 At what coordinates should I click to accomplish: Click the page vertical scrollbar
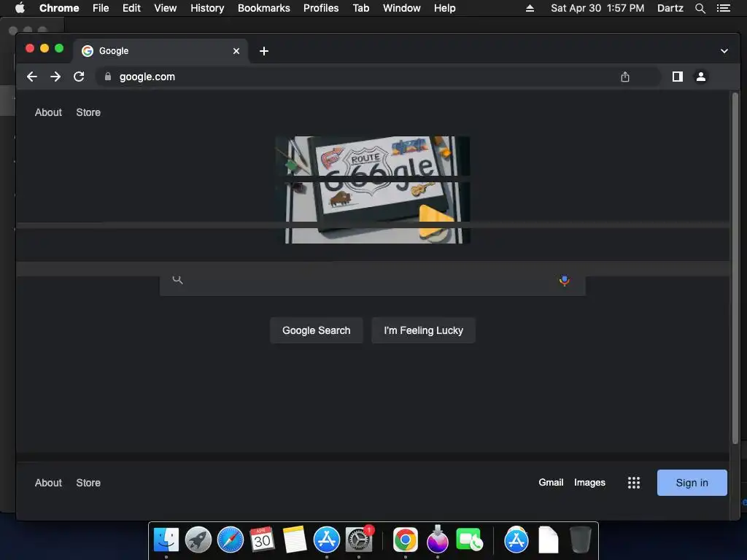pos(735,269)
